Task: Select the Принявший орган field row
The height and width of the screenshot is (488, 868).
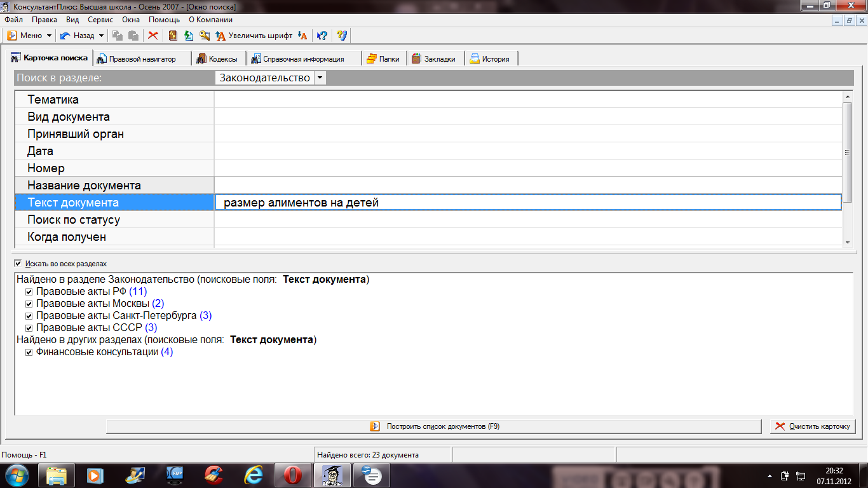Action: (428, 134)
